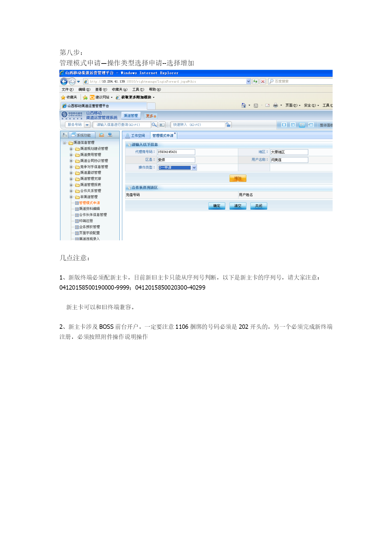Click the red X stop loading icon
The height and width of the screenshot is (554, 392).
click(x=263, y=81)
